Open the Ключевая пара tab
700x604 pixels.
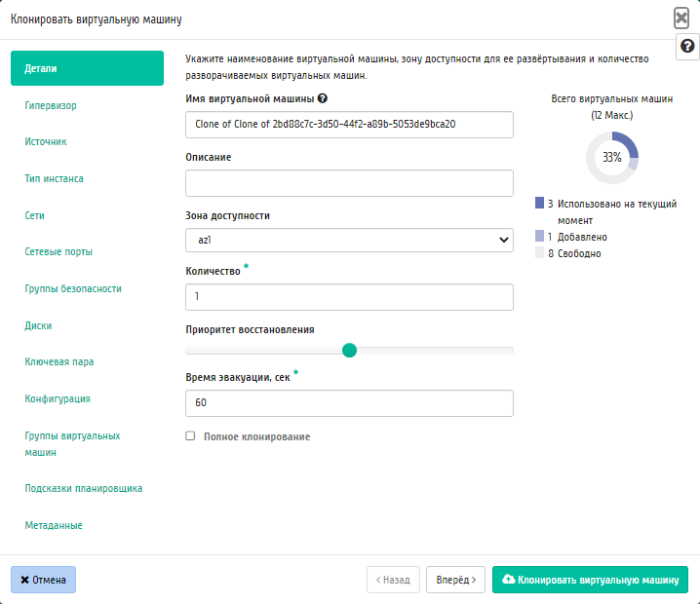59,361
